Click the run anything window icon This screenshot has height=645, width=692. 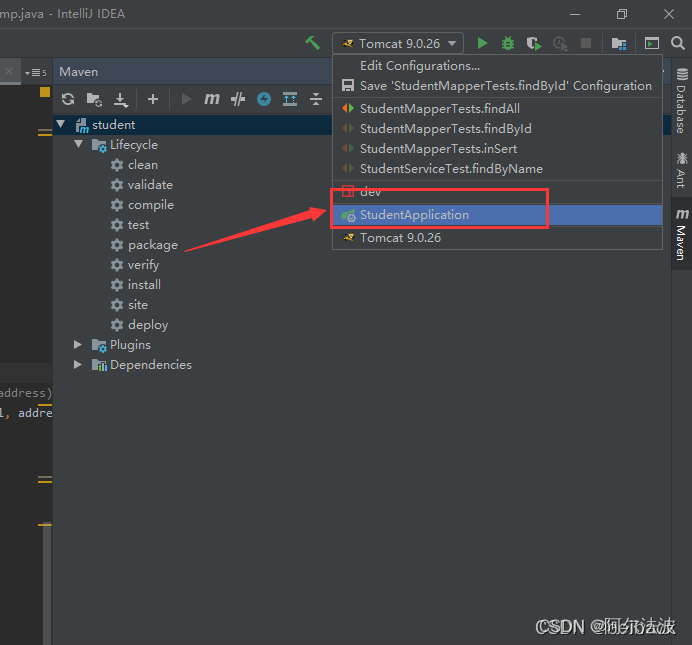coord(652,43)
